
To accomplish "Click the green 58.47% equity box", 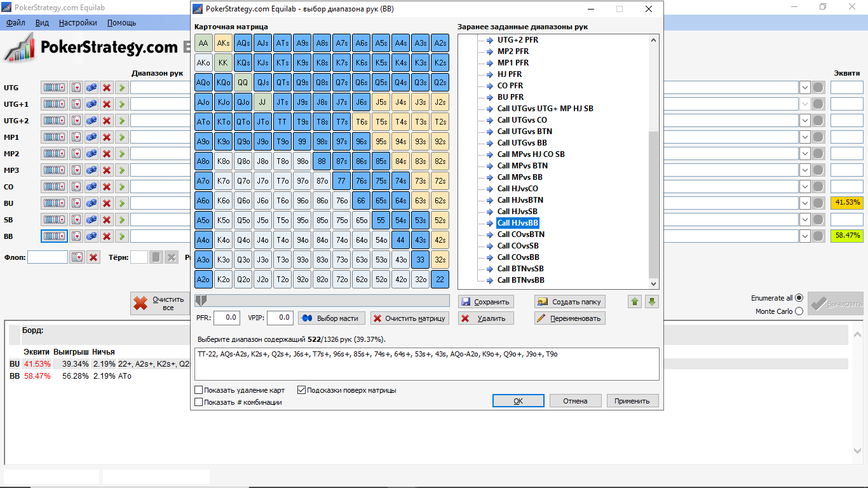I will (x=846, y=236).
